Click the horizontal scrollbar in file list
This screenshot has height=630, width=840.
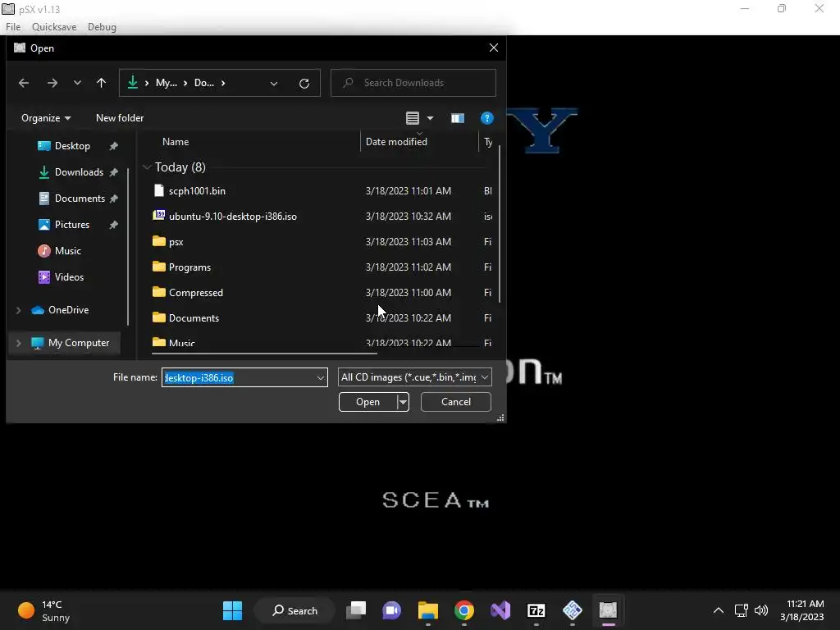click(x=264, y=354)
